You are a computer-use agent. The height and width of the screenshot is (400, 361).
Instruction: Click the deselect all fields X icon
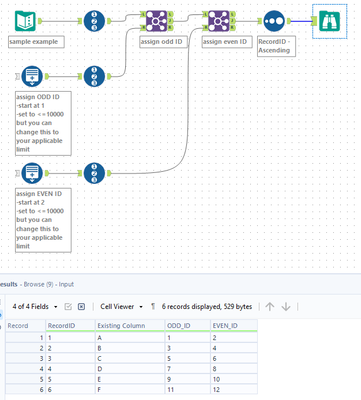point(81,307)
